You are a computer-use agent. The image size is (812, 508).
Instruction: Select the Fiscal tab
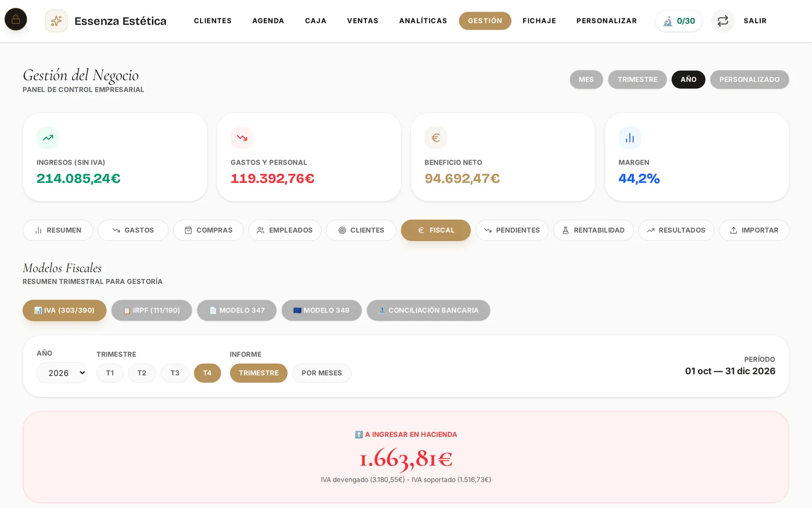(x=436, y=230)
